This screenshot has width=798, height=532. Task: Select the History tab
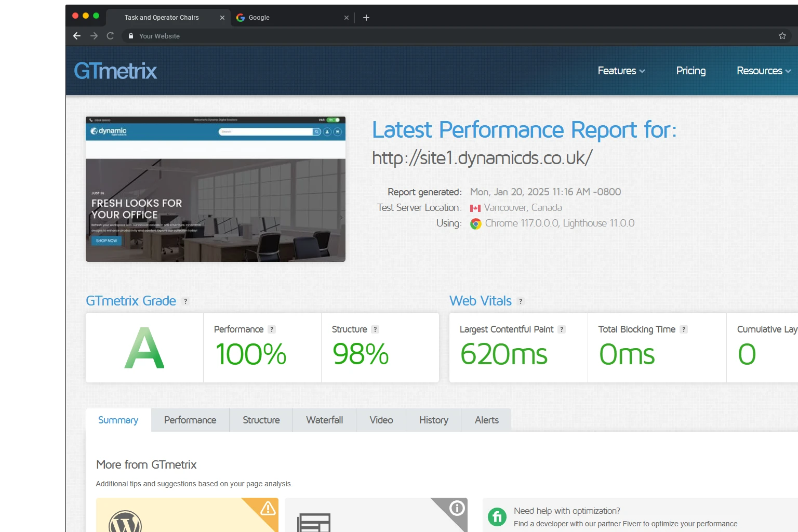tap(434, 420)
